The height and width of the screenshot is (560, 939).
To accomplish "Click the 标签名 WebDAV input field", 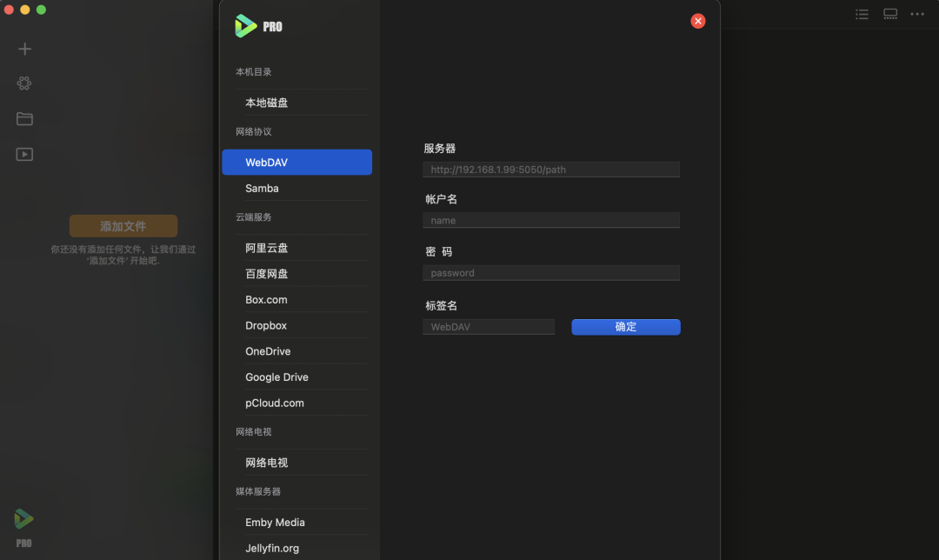I will (489, 327).
